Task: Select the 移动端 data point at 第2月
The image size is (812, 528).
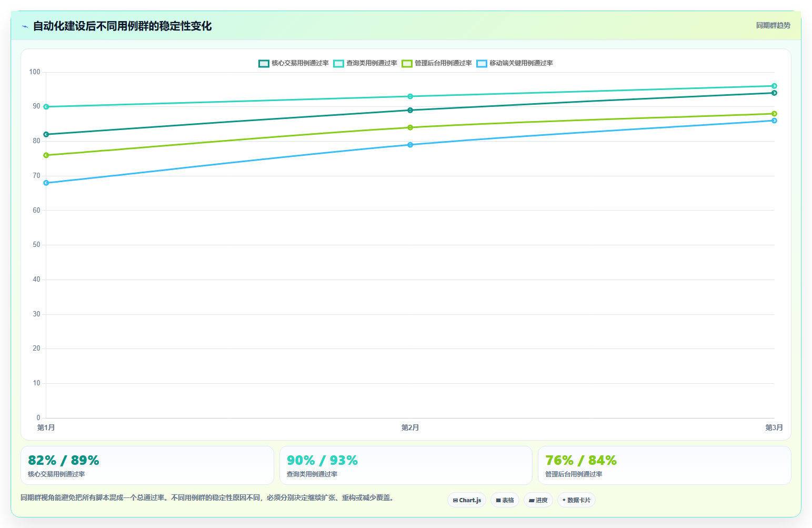Action: pyautogui.click(x=410, y=145)
